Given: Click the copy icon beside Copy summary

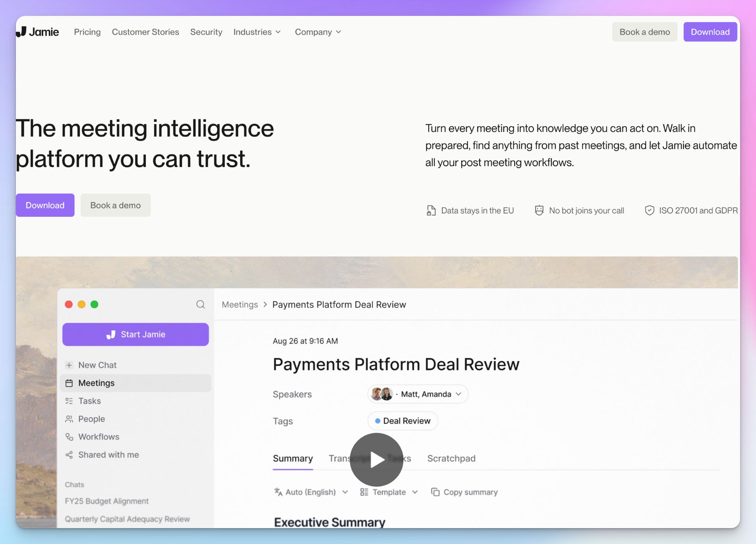Looking at the screenshot, I should tap(435, 492).
